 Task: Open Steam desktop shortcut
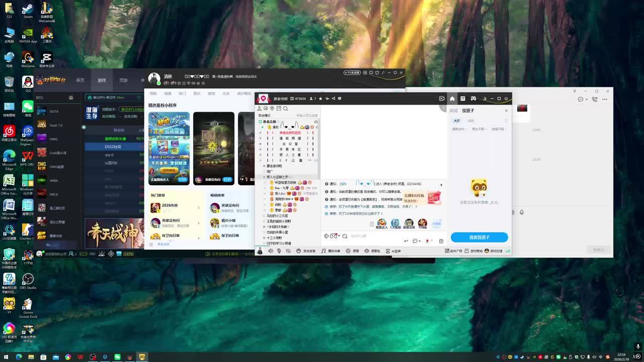(28, 10)
